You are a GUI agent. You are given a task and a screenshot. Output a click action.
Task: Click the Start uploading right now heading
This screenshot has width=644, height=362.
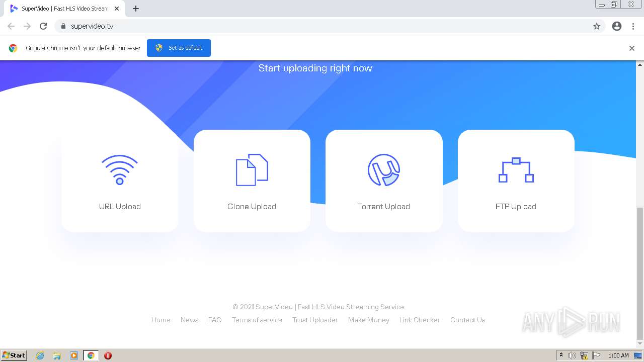(x=315, y=68)
